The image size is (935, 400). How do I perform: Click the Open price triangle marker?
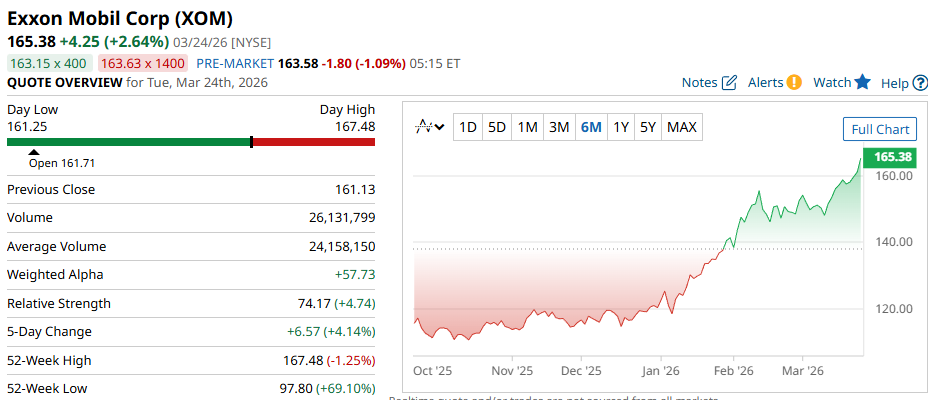pyautogui.click(x=33, y=152)
